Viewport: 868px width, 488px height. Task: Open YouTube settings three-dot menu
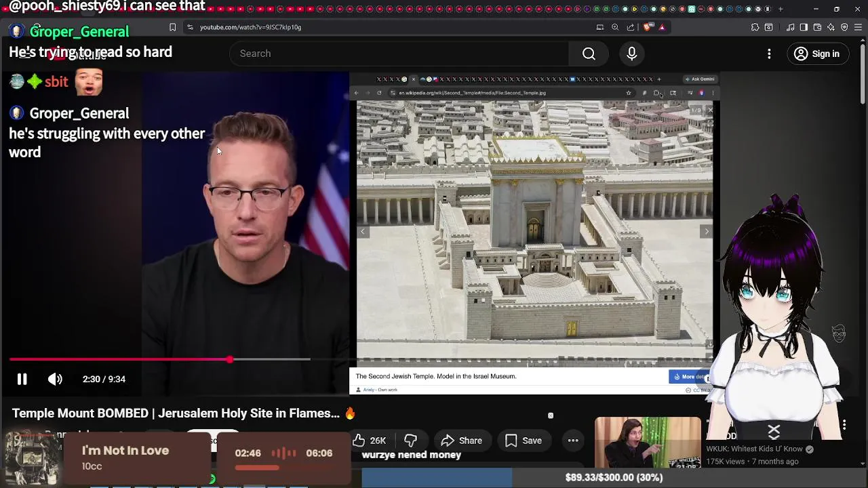769,54
